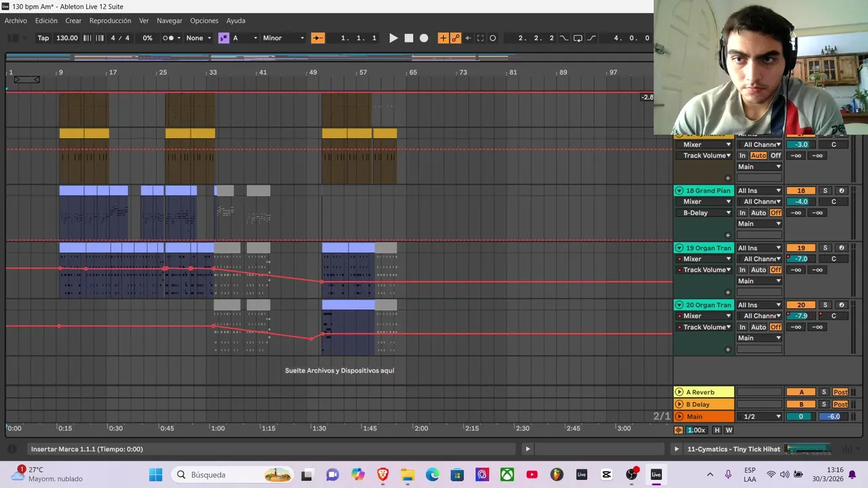Image resolution: width=868 pixels, height=488 pixels.
Task: Open the root note A dropdown
Action: (x=245, y=38)
